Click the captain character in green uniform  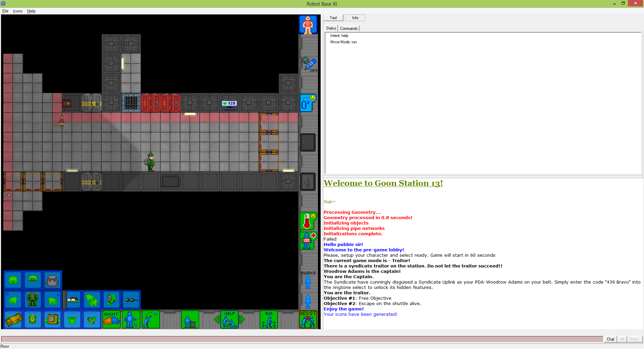(x=151, y=162)
